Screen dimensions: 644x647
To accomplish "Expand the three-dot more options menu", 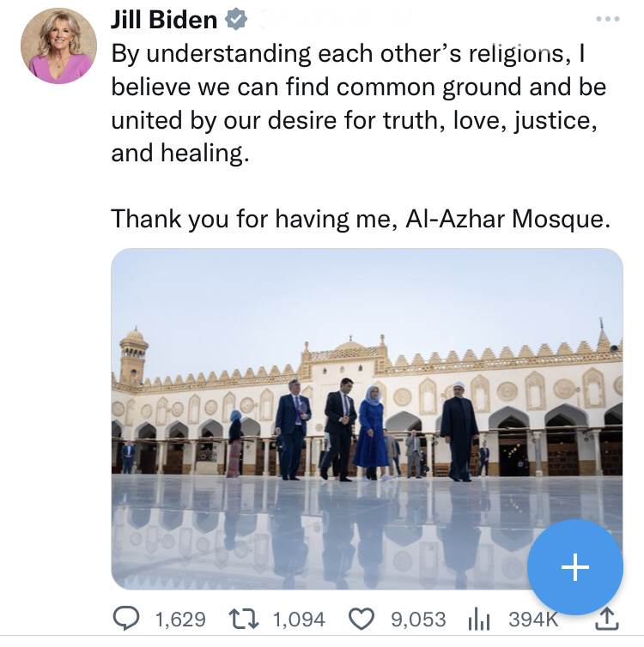I will click(x=607, y=19).
